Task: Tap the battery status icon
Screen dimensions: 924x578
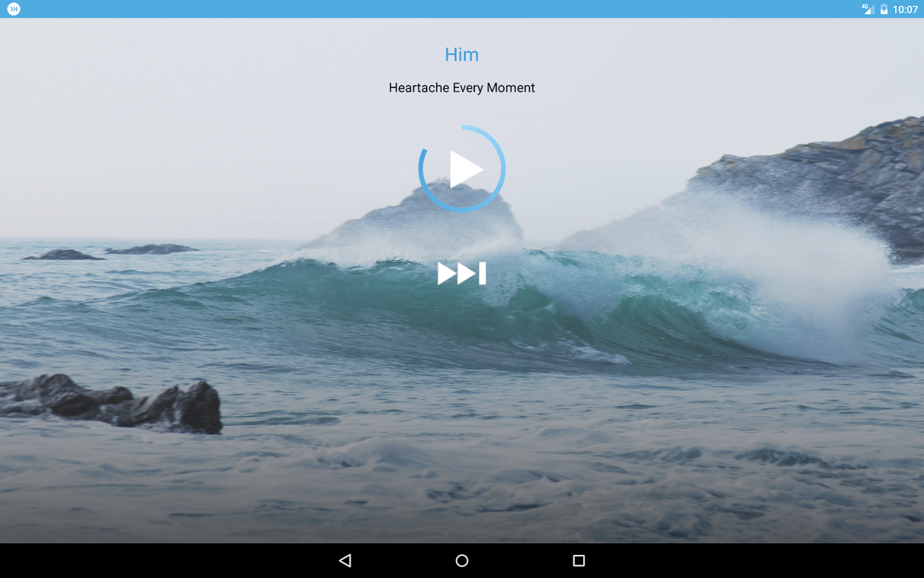Action: (x=884, y=9)
